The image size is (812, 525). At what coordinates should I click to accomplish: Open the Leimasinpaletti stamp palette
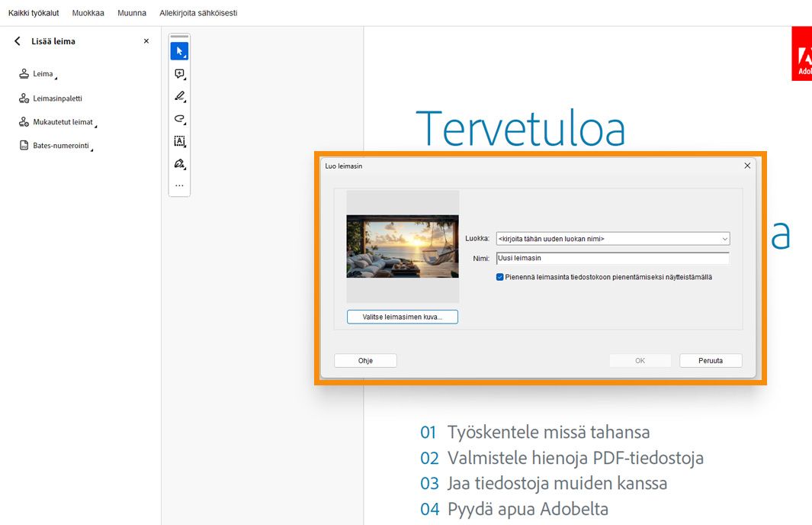(56, 98)
